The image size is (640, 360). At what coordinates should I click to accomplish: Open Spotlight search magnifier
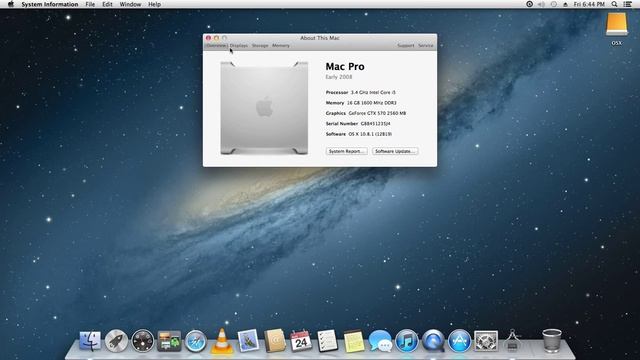(614, 4)
